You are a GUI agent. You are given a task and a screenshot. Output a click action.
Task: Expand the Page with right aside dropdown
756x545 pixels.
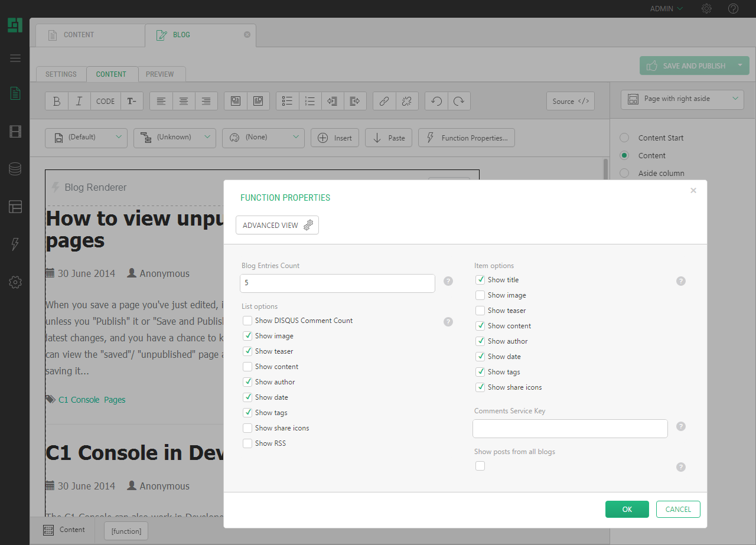(682, 99)
